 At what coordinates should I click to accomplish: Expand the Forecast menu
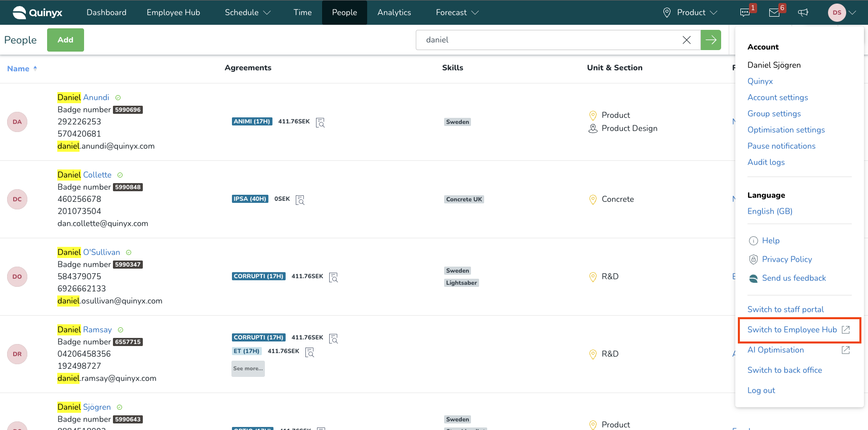[x=457, y=13]
